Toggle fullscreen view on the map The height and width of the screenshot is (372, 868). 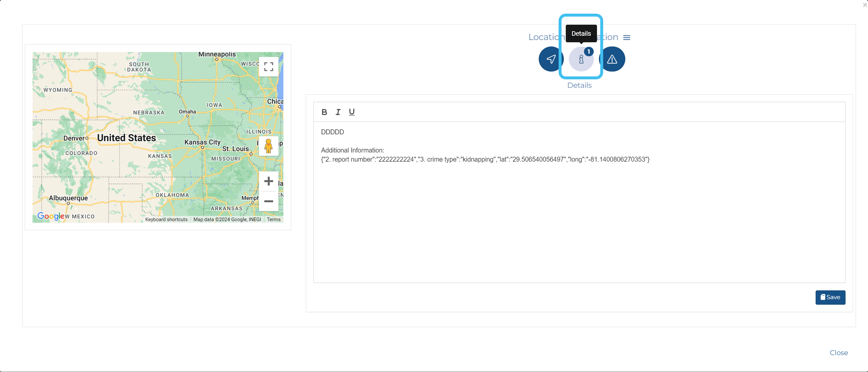click(x=268, y=67)
